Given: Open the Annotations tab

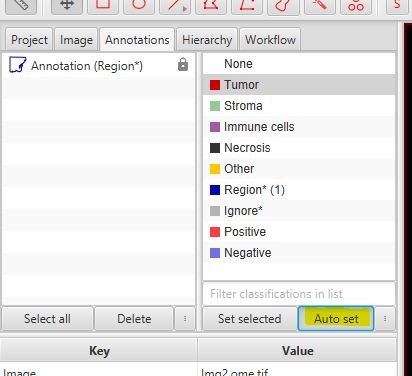Looking at the screenshot, I should tap(137, 40).
